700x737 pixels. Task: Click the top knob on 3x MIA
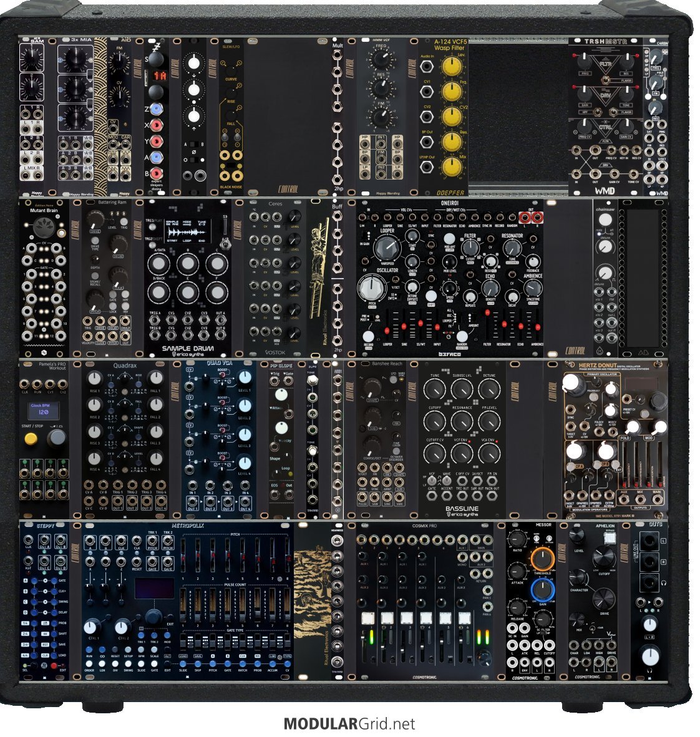75,58
